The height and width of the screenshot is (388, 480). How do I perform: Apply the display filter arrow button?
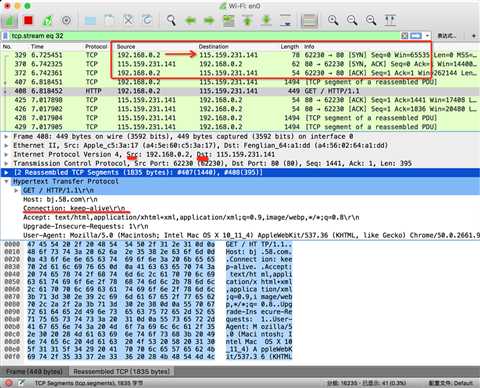click(x=416, y=36)
